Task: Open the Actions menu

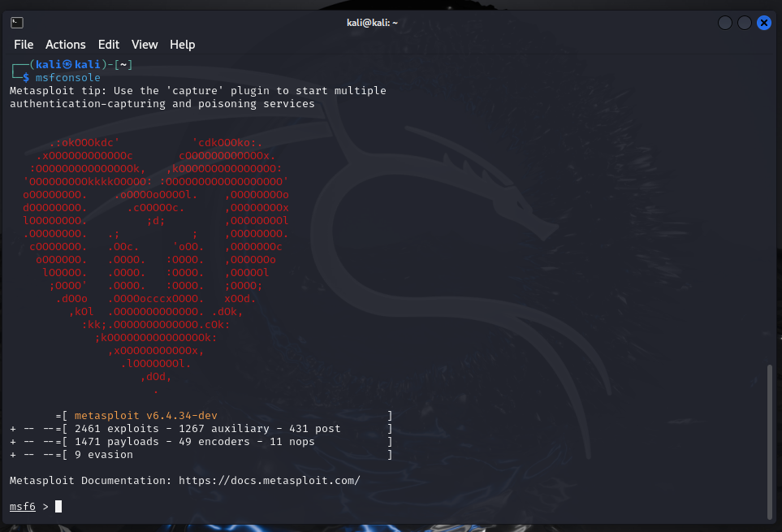Action: [65, 45]
